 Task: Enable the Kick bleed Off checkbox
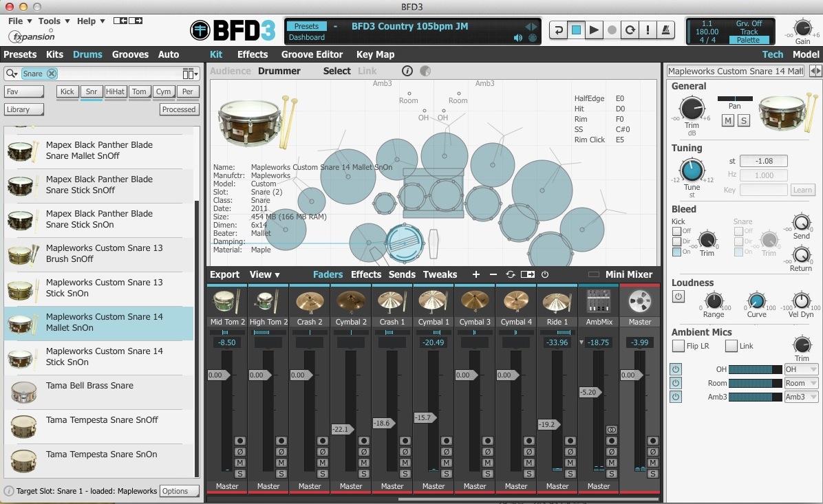click(676, 231)
